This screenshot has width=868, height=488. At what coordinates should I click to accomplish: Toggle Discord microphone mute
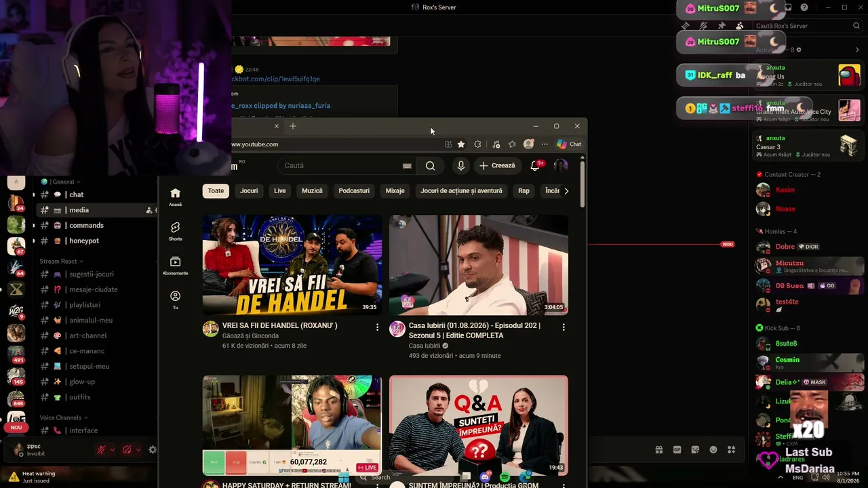101,449
